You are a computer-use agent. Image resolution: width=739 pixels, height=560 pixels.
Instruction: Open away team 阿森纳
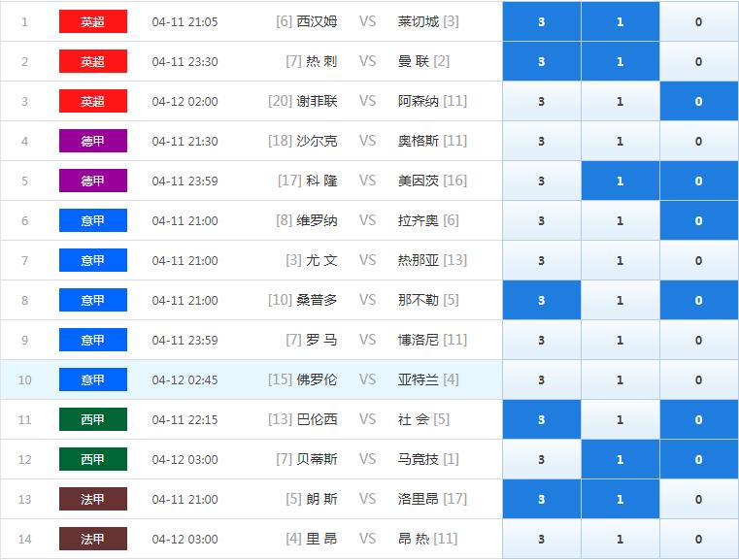(x=418, y=101)
